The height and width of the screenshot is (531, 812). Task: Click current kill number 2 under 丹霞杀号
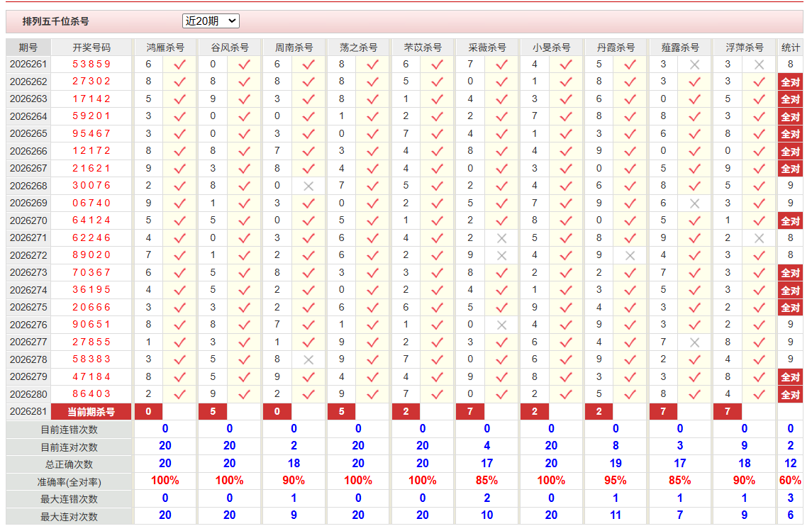599,412
